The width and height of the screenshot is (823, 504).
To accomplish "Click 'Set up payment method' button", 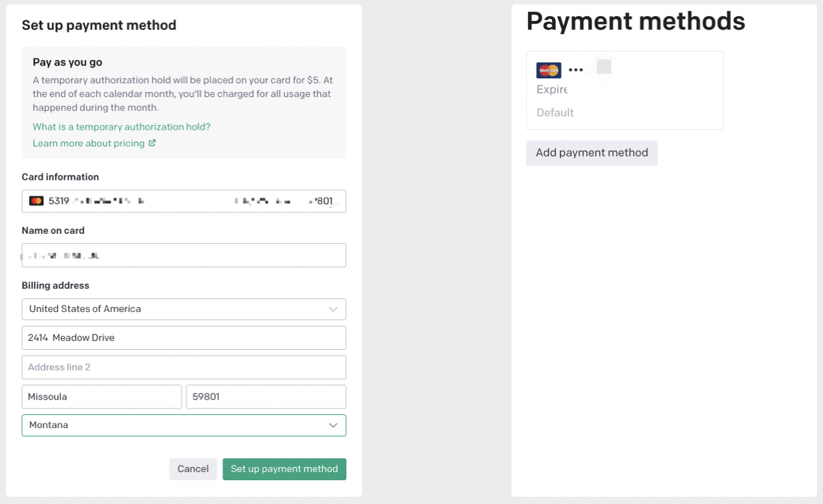I will tap(284, 469).
